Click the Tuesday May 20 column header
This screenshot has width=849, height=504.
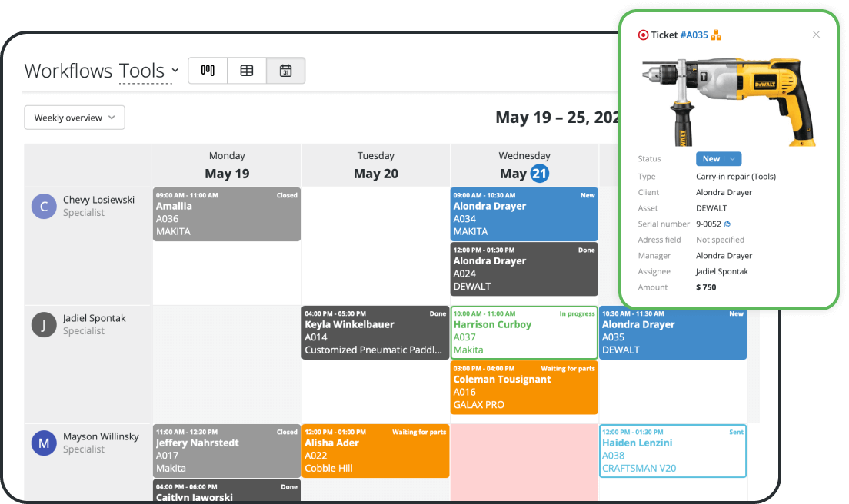375,164
